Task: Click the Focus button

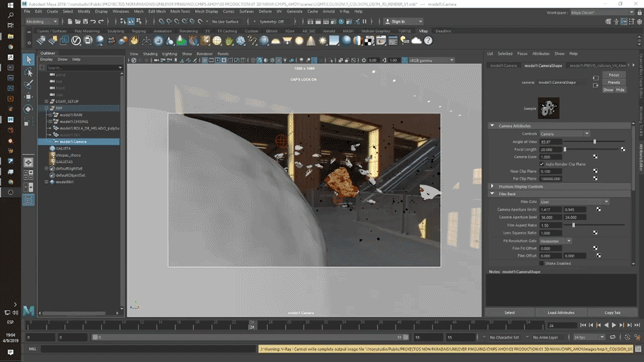Action: click(x=614, y=75)
